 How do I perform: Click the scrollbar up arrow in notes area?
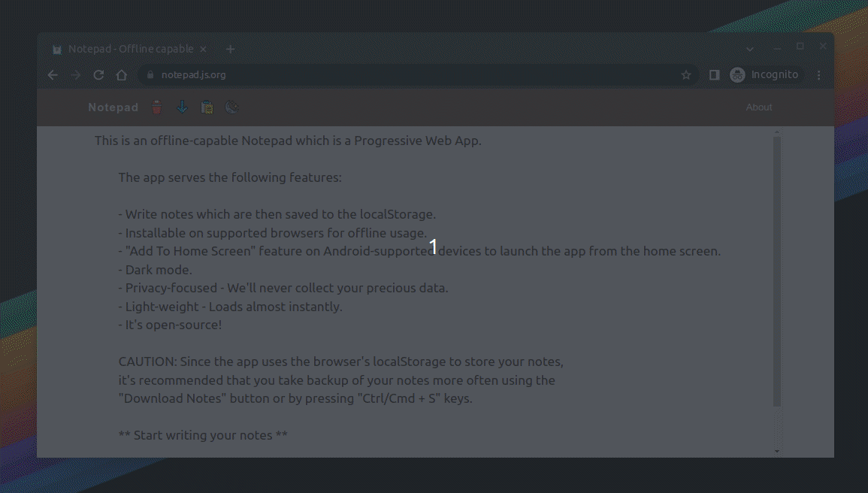[777, 132]
